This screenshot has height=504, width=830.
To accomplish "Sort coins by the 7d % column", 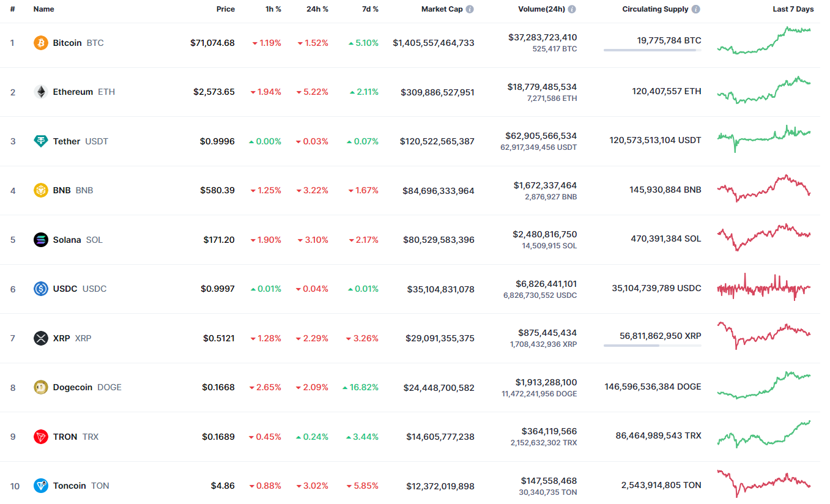I will pyautogui.click(x=369, y=9).
